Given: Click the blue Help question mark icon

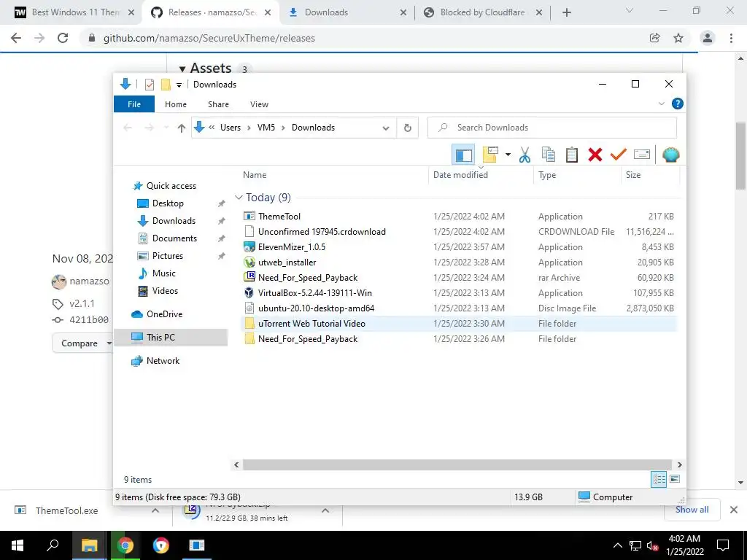Looking at the screenshot, I should (678, 104).
